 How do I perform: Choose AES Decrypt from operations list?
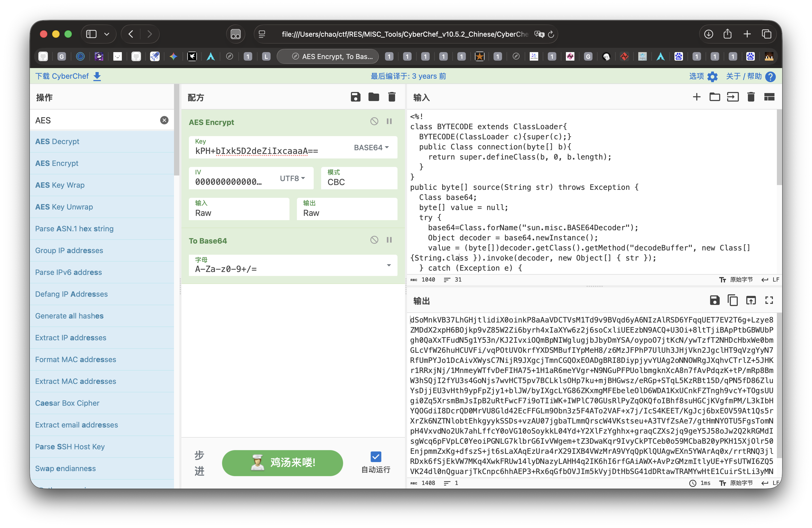coord(57,141)
